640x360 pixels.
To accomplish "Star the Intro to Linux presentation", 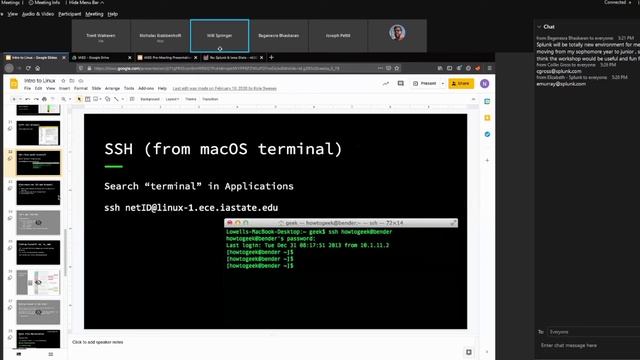I will [x=63, y=81].
